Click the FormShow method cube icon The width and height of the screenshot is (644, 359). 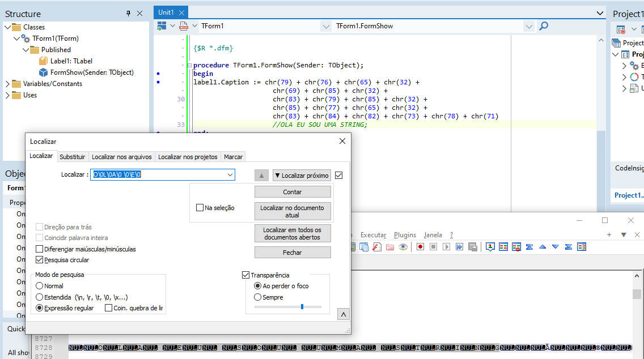[43, 72]
